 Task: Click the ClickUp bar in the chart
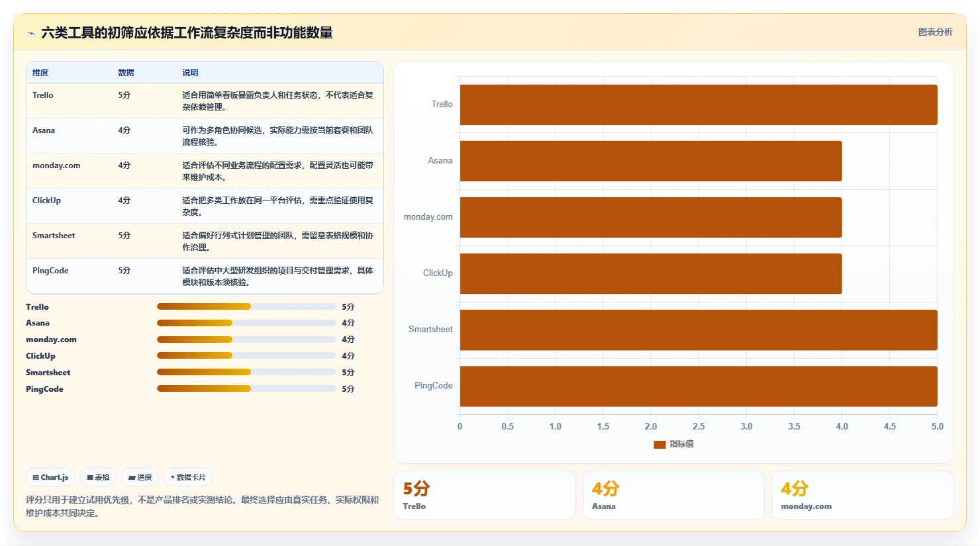[x=651, y=273]
